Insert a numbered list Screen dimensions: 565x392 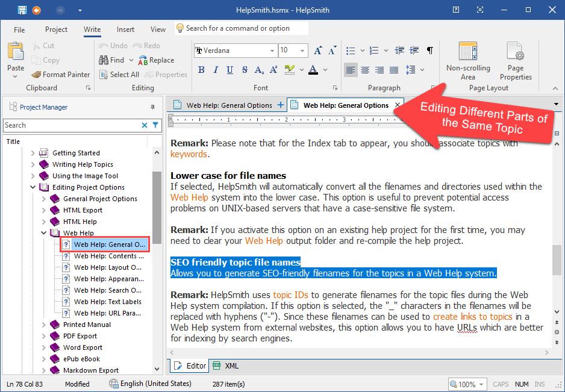point(375,51)
